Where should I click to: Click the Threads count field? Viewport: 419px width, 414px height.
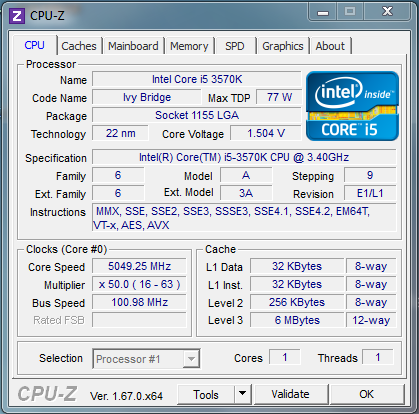pyautogui.click(x=378, y=357)
